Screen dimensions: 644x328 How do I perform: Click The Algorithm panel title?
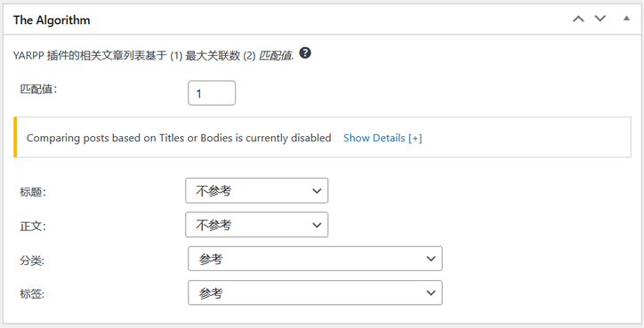point(52,20)
